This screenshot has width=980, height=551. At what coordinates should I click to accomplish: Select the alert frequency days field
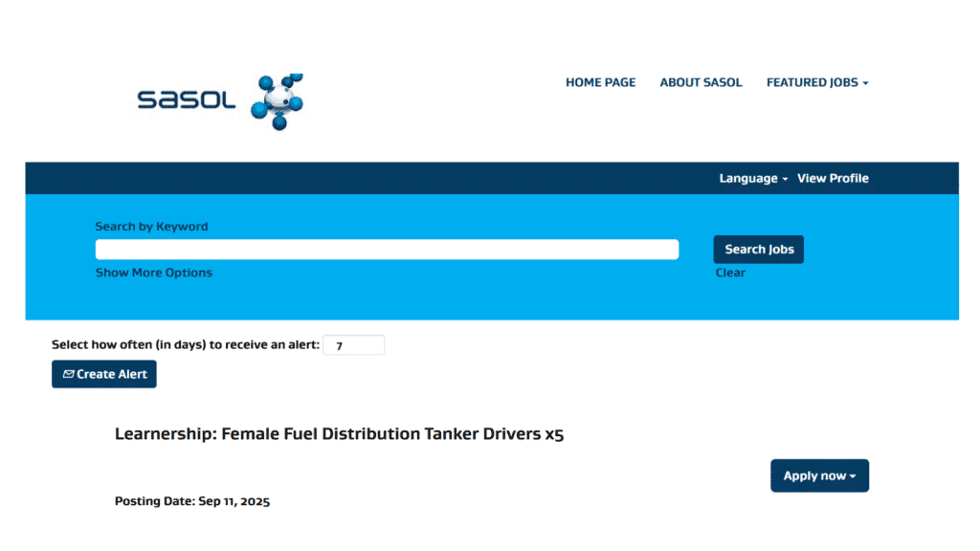tap(353, 344)
